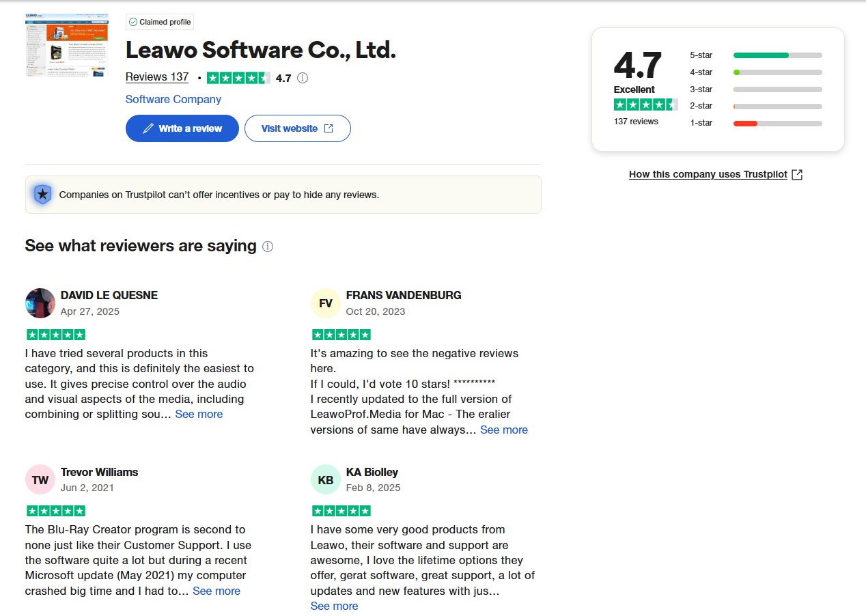Screen dimensions: 866x616
Task: Click the five stars on KA Biolley's review
Action: [x=341, y=511]
